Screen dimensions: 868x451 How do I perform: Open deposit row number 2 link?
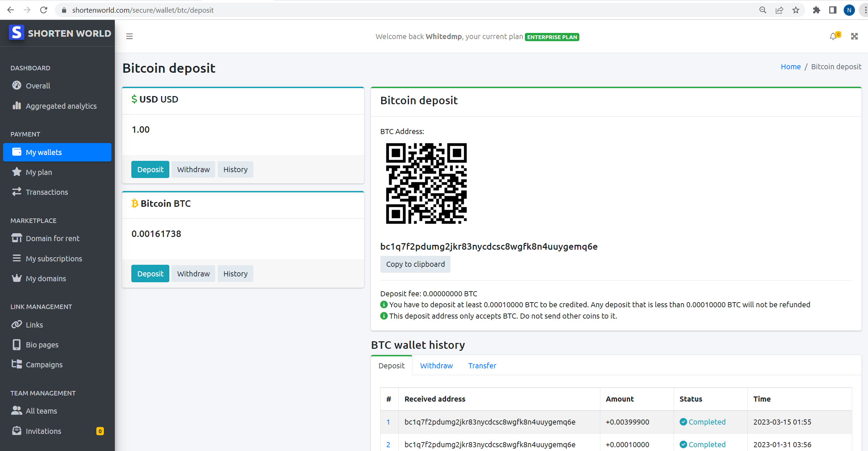pos(388,444)
